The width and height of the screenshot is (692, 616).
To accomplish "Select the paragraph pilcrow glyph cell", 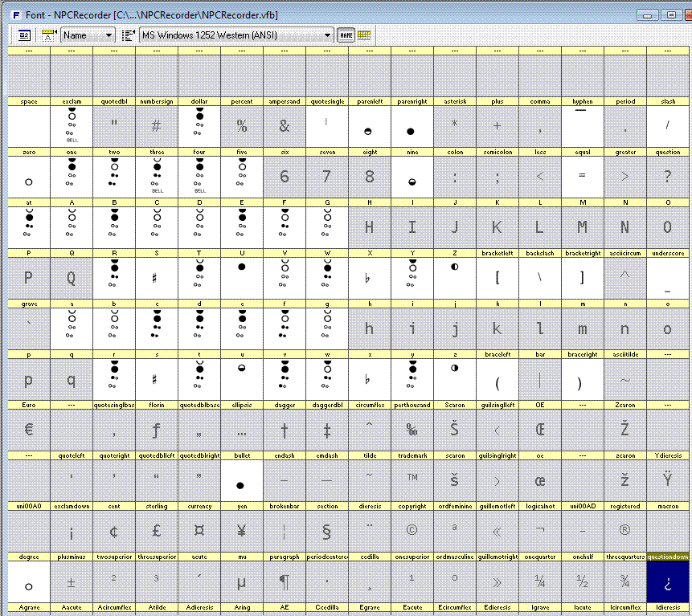I will pos(285,581).
